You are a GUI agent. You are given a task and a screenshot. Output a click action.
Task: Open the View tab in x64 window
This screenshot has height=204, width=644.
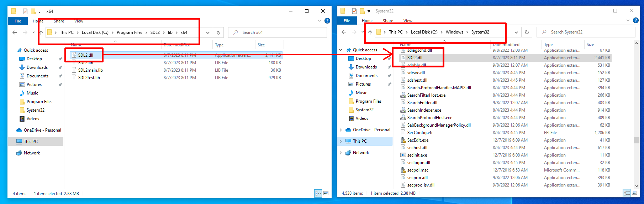coord(79,21)
